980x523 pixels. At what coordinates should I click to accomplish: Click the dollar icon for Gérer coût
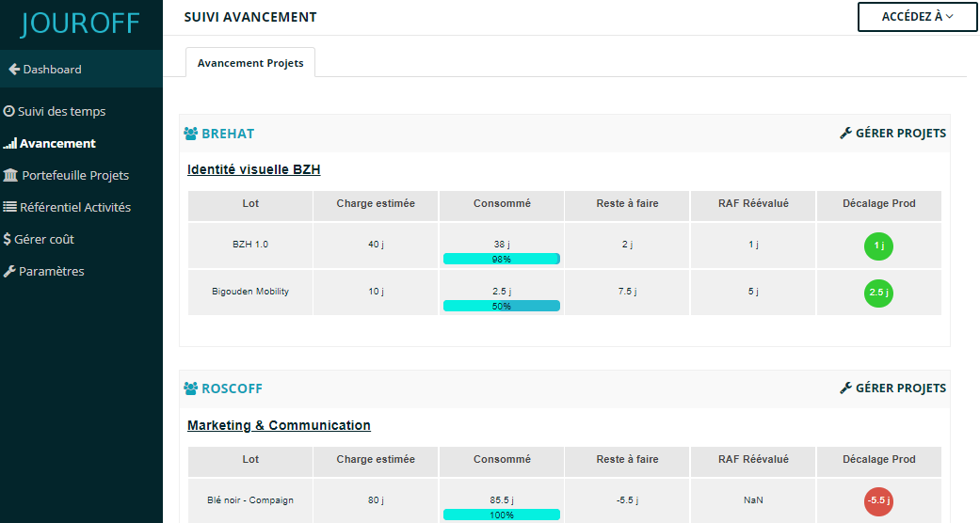tap(8, 240)
